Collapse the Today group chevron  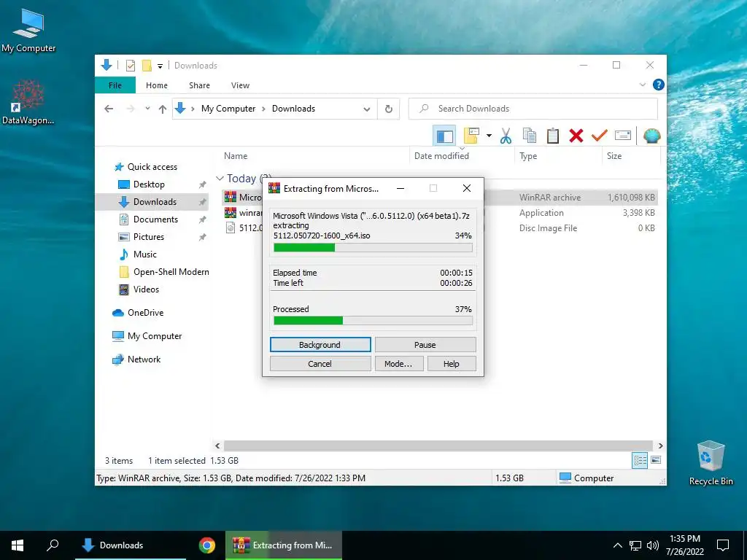pos(220,179)
